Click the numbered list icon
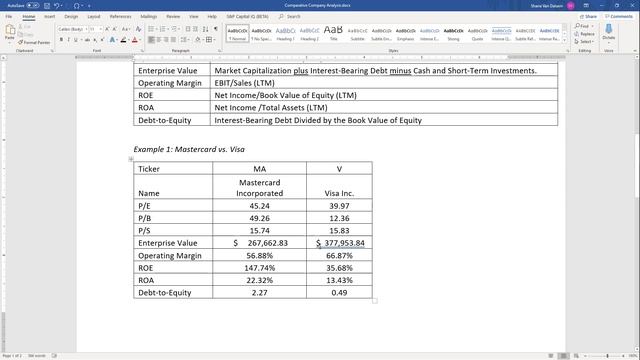The width and height of the screenshot is (640, 360). coord(163,29)
